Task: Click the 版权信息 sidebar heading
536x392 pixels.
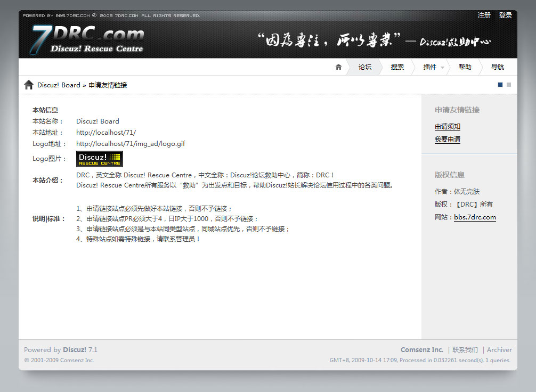Action: pyautogui.click(x=450, y=175)
